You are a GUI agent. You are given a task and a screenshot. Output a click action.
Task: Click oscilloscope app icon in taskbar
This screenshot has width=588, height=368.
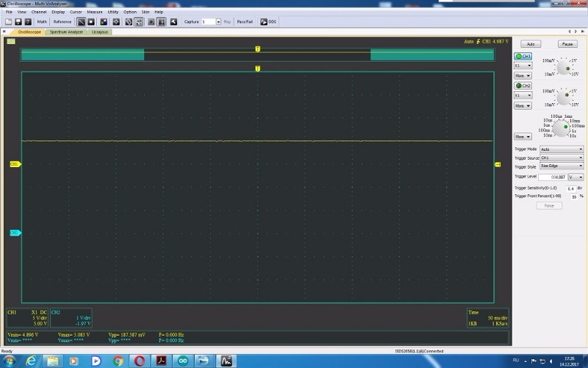pos(226,361)
